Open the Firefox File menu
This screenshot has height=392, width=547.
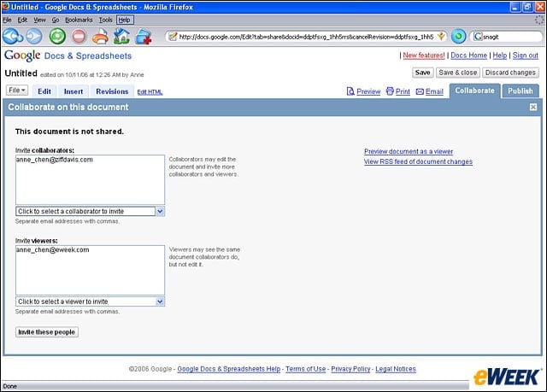click(7, 20)
